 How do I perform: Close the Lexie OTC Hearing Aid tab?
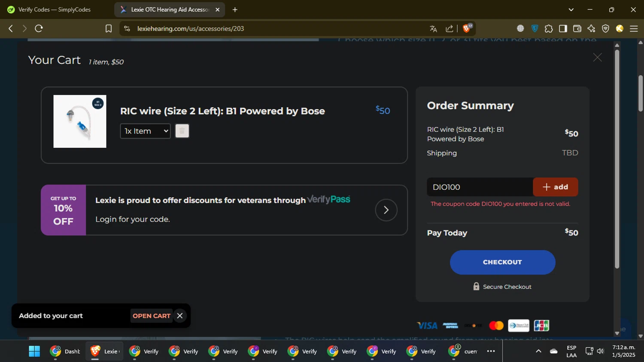pos(217,9)
